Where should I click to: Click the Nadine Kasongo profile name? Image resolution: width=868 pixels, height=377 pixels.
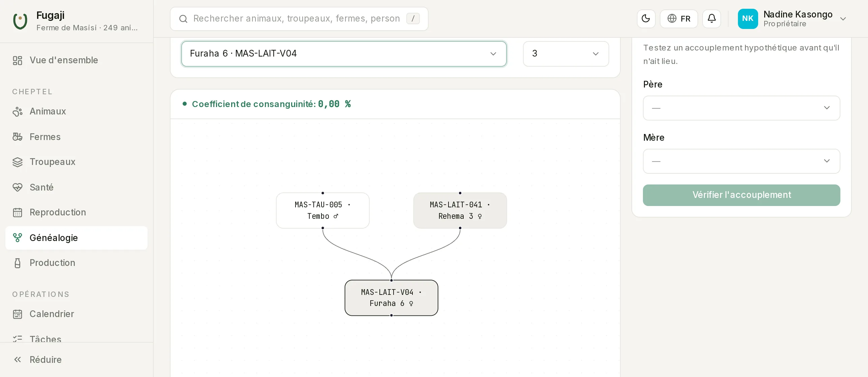(x=798, y=14)
